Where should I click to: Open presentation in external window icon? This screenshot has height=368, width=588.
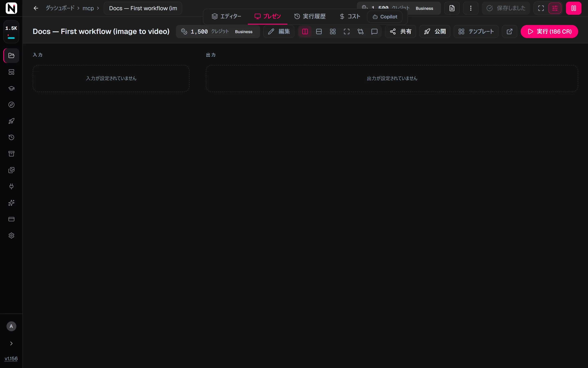510,31
